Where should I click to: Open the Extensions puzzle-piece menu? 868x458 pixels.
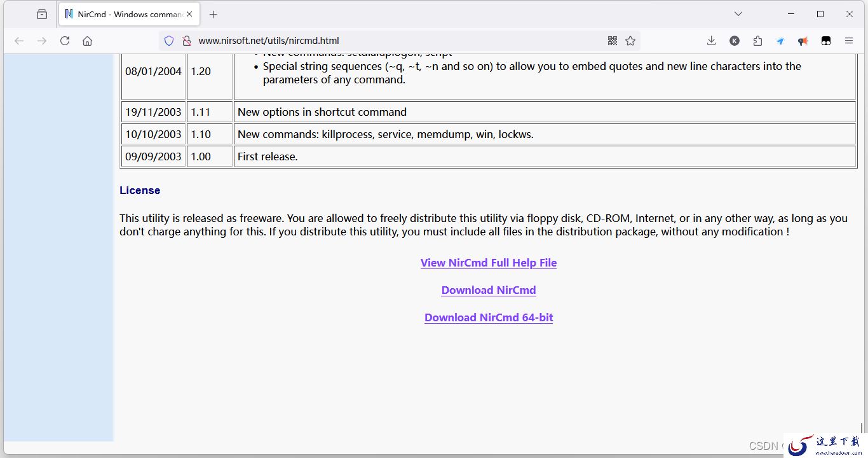click(x=757, y=41)
